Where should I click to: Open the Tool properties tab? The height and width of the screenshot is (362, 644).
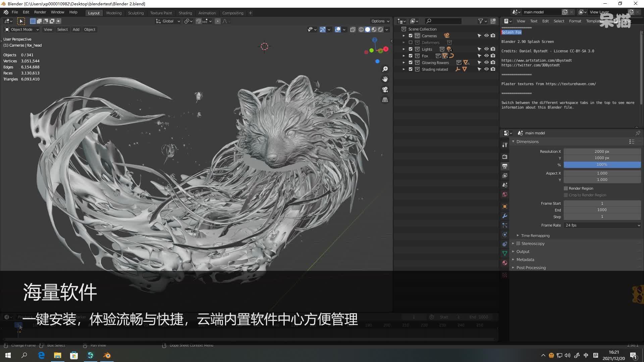pyautogui.click(x=505, y=145)
